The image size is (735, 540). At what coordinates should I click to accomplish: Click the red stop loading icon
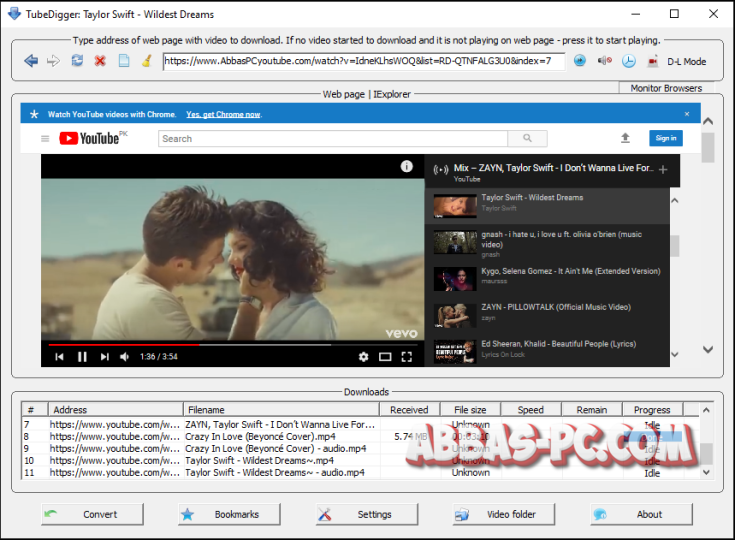(x=100, y=61)
